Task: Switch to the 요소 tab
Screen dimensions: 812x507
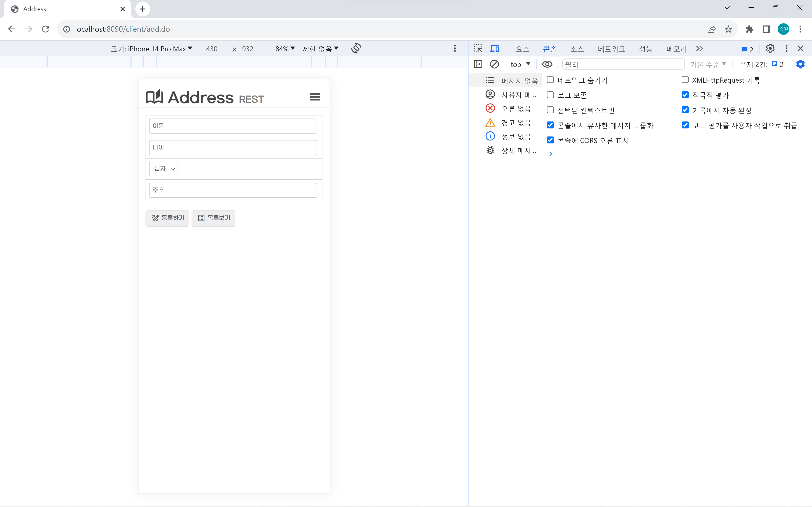Action: tap(523, 49)
